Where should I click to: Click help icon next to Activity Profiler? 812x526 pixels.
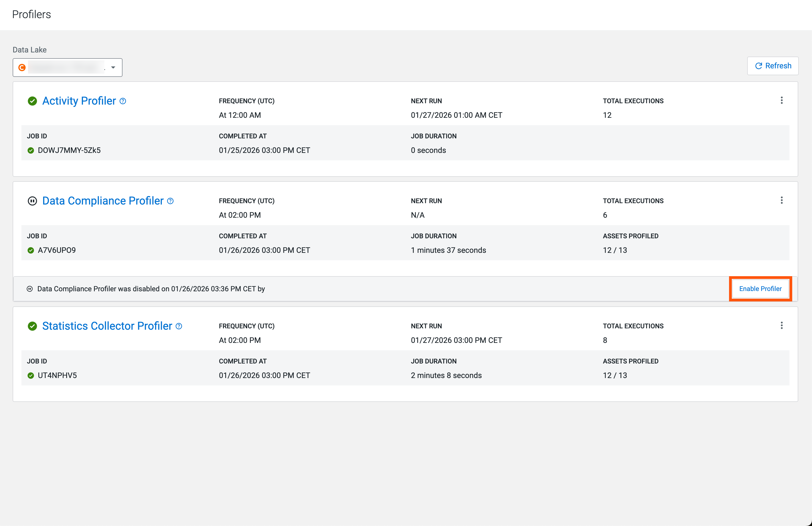123,101
